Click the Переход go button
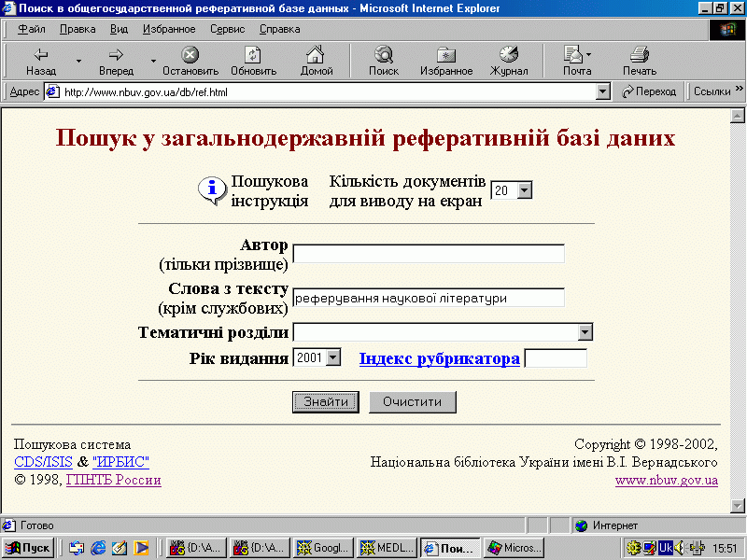This screenshot has width=747, height=560. [x=649, y=91]
